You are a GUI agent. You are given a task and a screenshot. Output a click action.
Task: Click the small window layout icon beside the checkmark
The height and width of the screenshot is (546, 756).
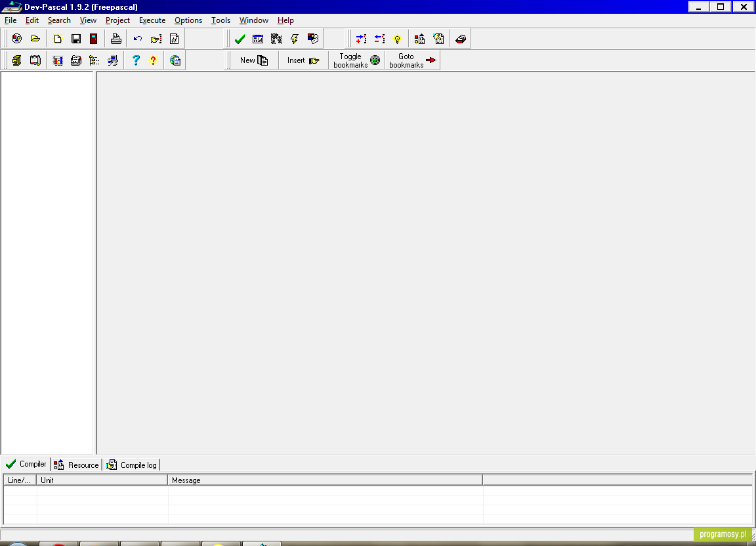point(258,39)
